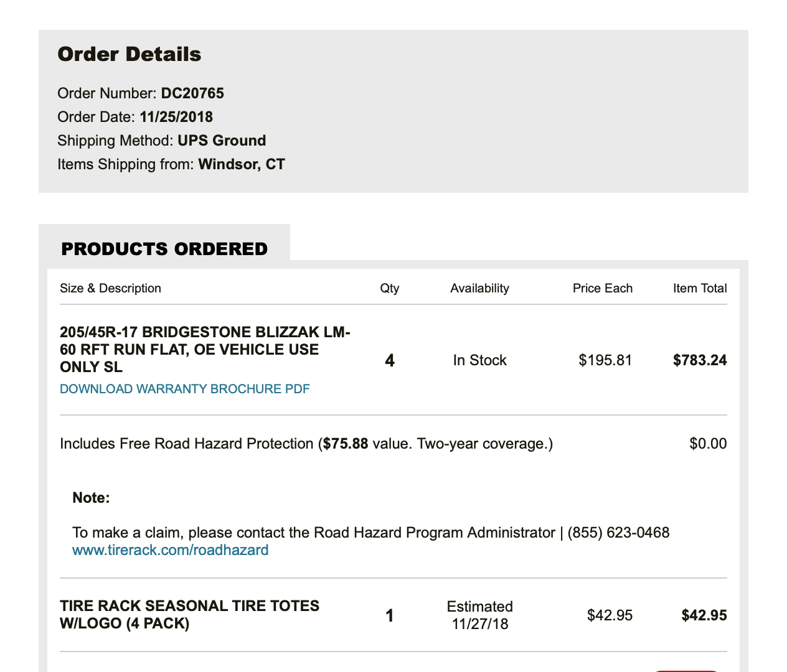The width and height of the screenshot is (787, 672).
Task: Click the order number DC20765
Action: point(192,93)
